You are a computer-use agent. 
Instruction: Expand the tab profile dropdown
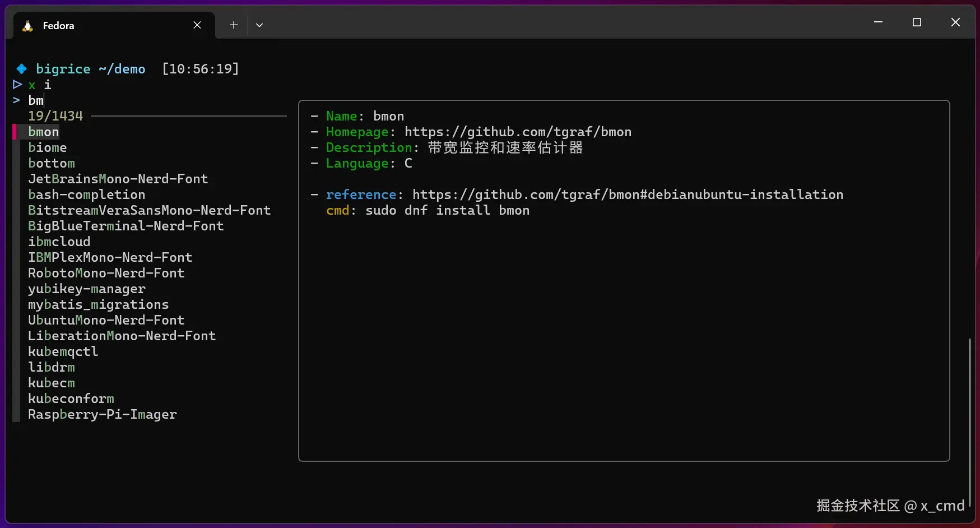tap(259, 25)
